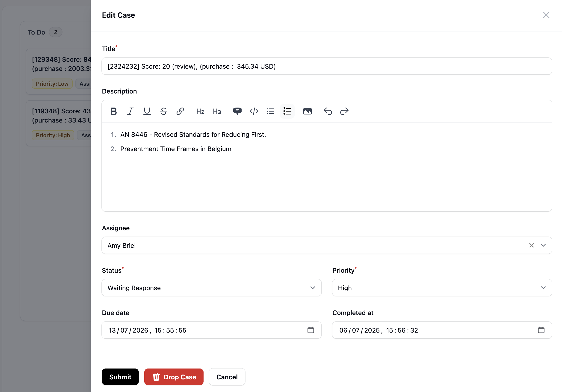The height and width of the screenshot is (392, 562).
Task: Apply H2 heading style
Action: click(200, 111)
